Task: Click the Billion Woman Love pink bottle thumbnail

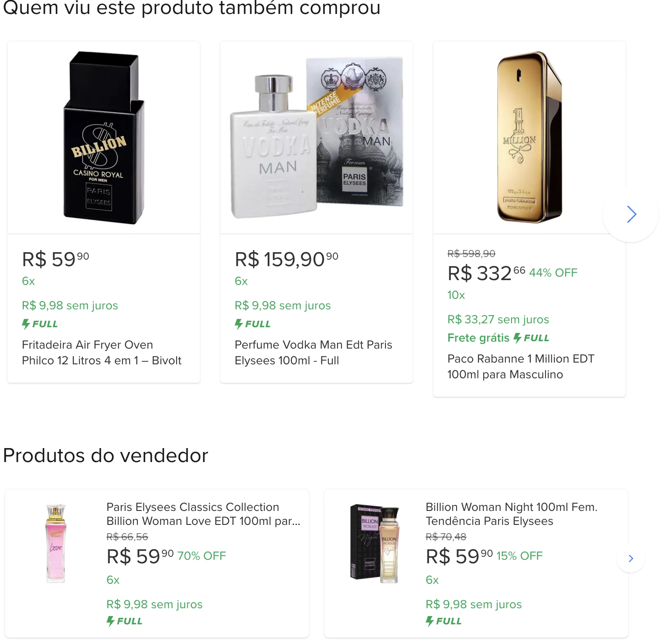Action: click(56, 543)
